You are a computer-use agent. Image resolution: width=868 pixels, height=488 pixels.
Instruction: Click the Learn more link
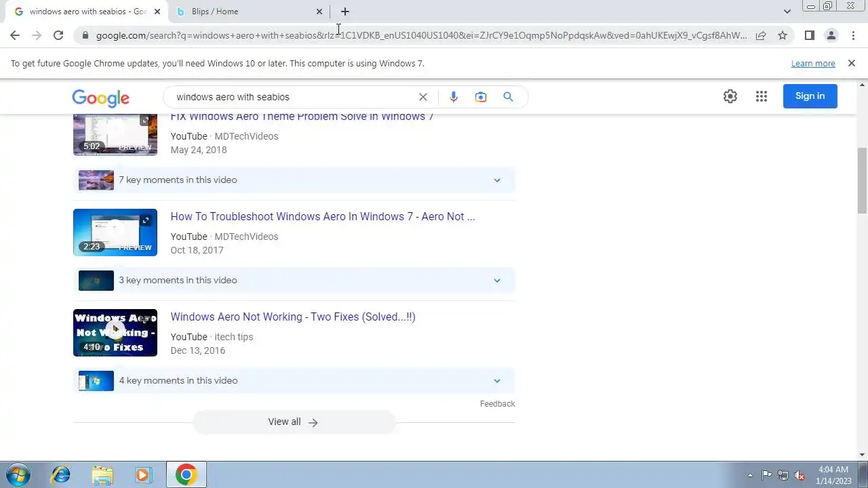813,63
